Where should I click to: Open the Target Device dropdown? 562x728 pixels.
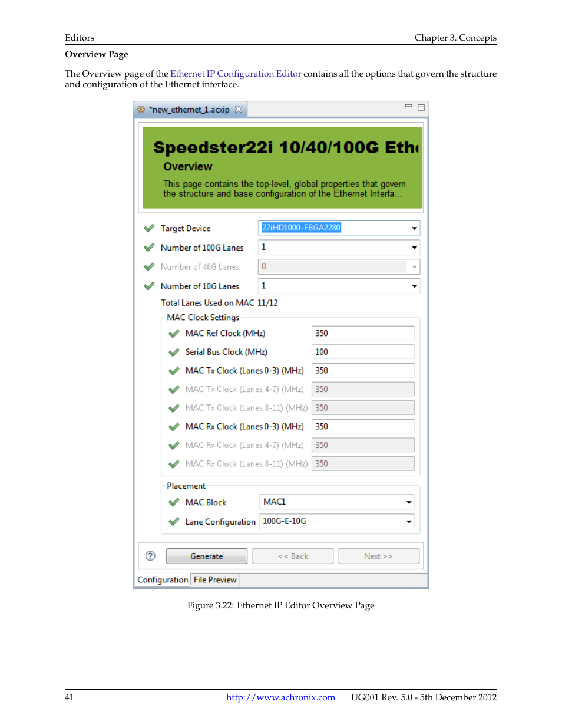pos(414,228)
